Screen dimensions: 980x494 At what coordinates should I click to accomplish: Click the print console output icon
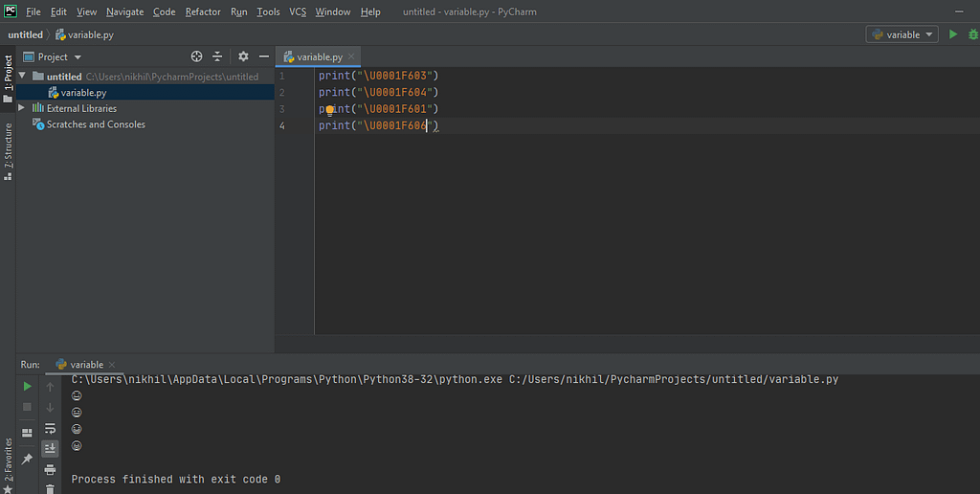(x=50, y=470)
